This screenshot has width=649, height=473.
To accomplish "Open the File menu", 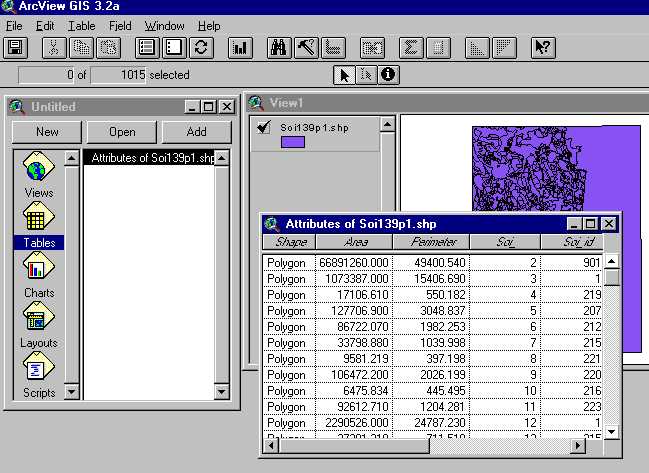I will point(14,26).
